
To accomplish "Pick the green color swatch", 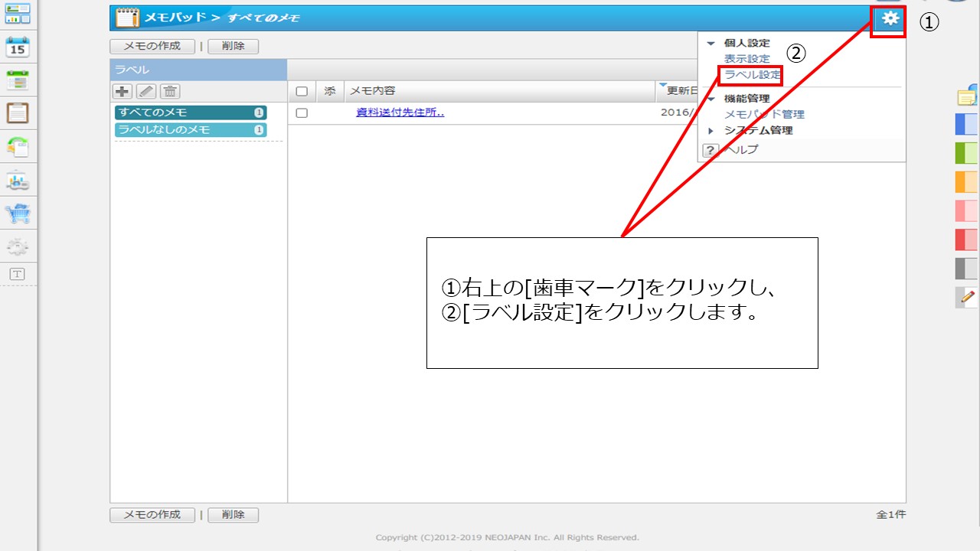I will [967, 153].
